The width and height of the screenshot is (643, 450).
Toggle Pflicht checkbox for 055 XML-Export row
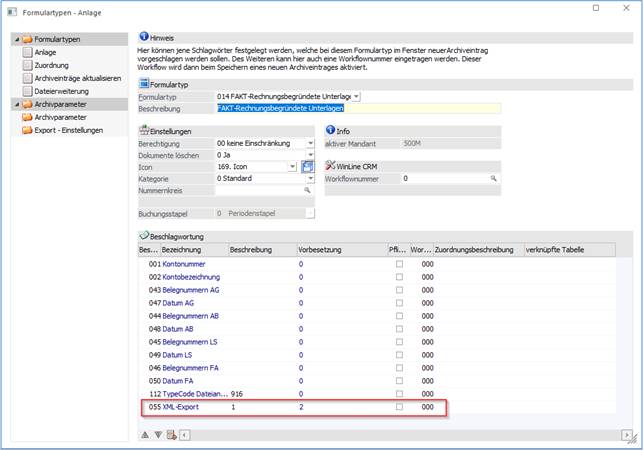[x=400, y=407]
